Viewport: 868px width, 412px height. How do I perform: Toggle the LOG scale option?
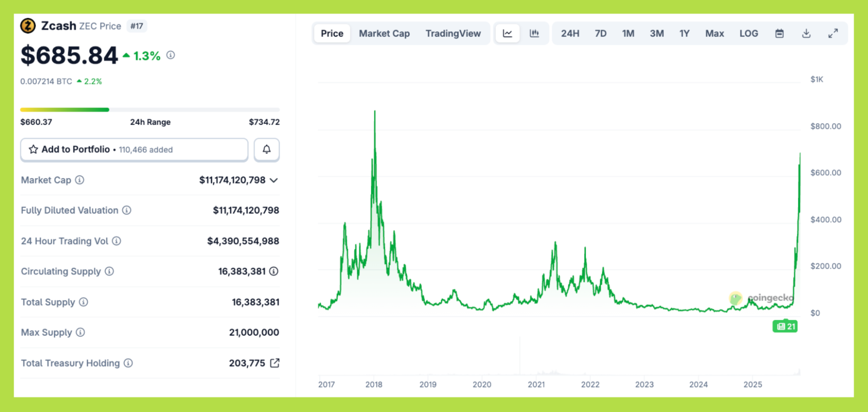(x=749, y=33)
